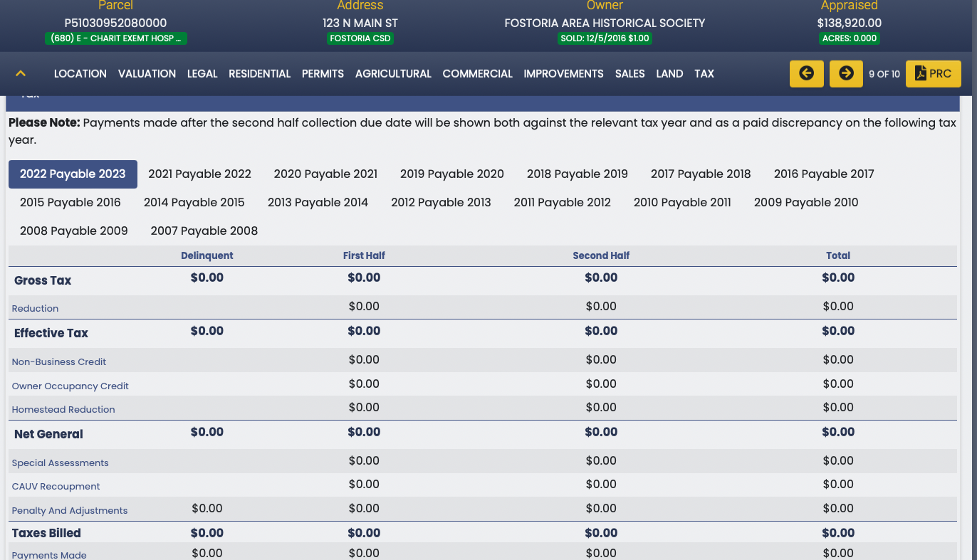Click the ACRES: 0.000 badge
Viewport: 977px width, 560px height.
click(x=849, y=38)
